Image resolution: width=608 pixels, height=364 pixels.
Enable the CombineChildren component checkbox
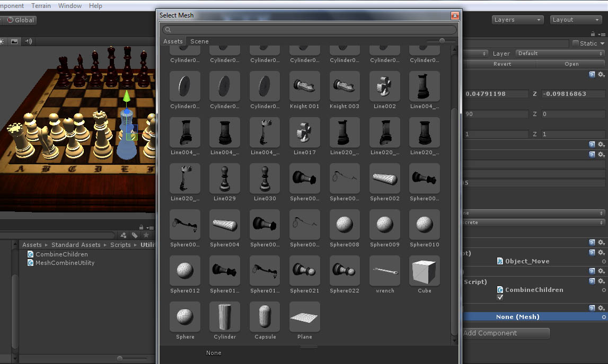[x=499, y=297]
